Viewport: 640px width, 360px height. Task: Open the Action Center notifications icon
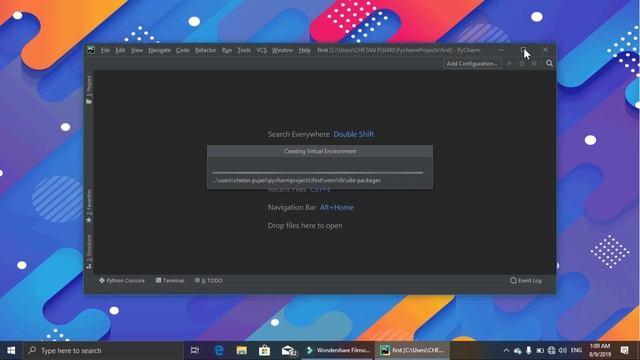624,350
